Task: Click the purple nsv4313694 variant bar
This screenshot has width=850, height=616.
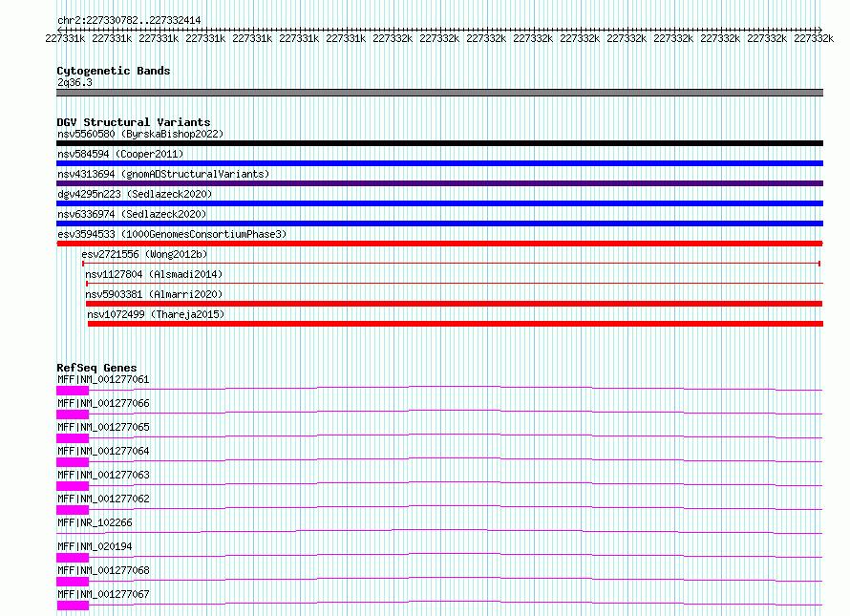Action: tap(439, 183)
